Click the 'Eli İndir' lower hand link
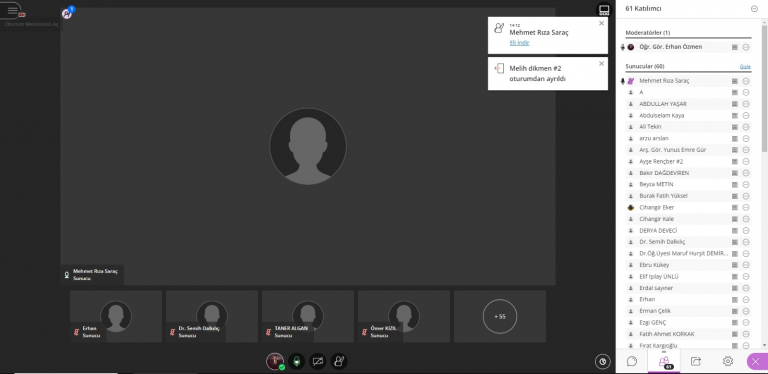This screenshot has width=768, height=374. point(519,43)
